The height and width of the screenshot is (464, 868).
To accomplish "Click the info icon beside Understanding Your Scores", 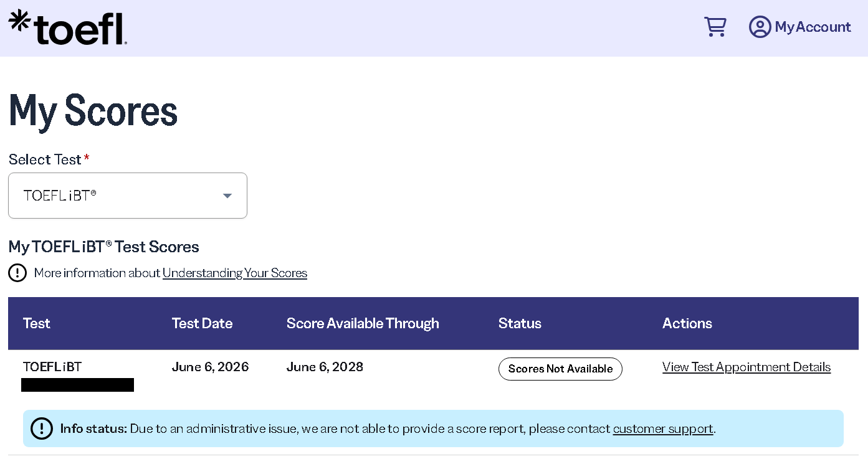I will [17, 273].
